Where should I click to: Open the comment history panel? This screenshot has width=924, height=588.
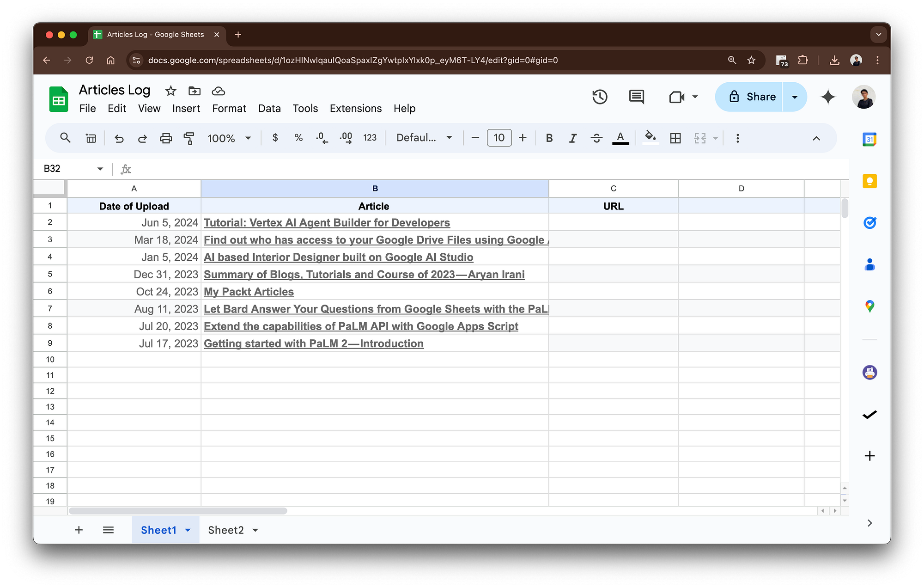pos(636,97)
